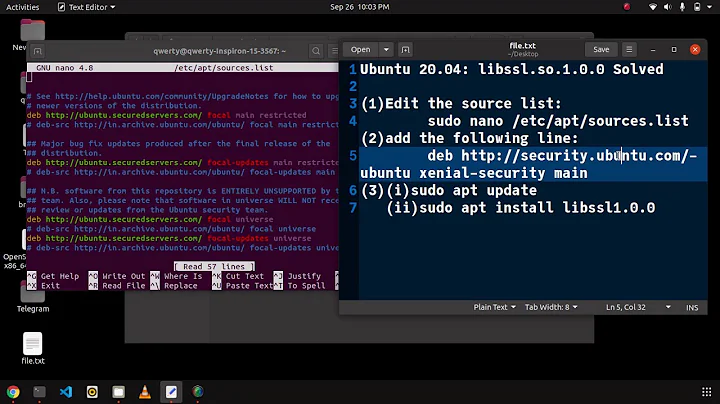Open Text Editor hamburger menu
Image resolution: width=720 pixels, height=404 pixels.
629,50
